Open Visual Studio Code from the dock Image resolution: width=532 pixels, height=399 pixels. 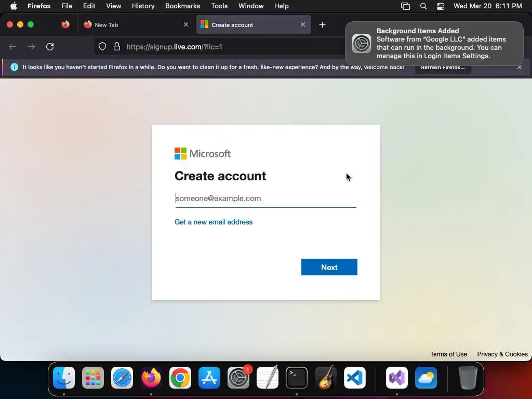click(x=354, y=378)
